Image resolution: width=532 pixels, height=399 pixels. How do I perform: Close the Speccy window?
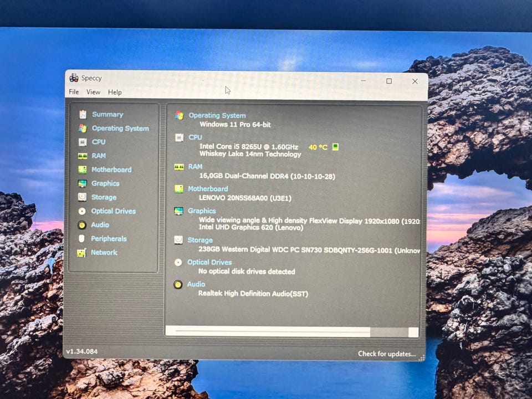coord(415,81)
